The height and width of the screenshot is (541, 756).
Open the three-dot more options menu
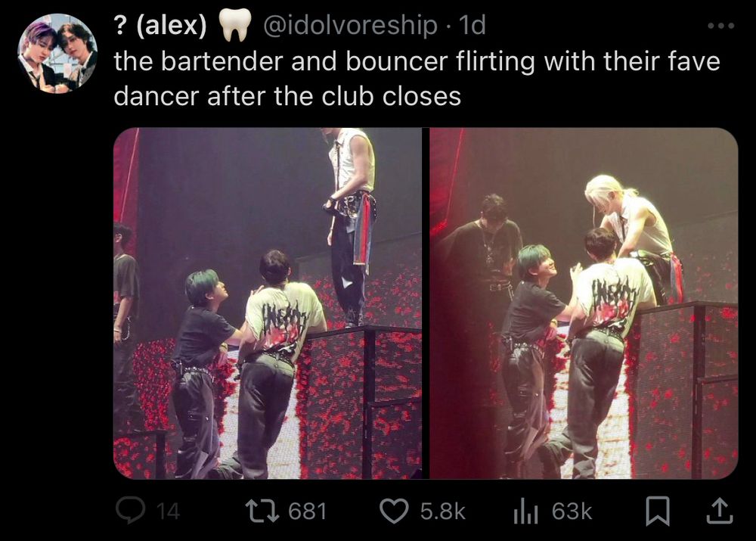point(721,26)
